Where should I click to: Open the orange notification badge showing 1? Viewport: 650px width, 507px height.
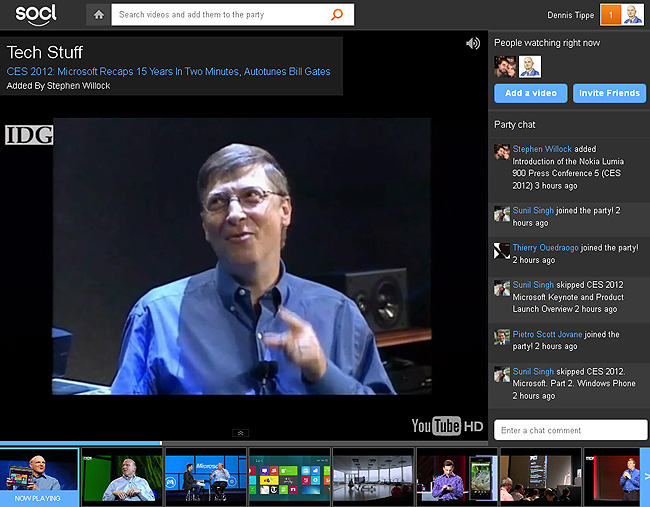[609, 15]
